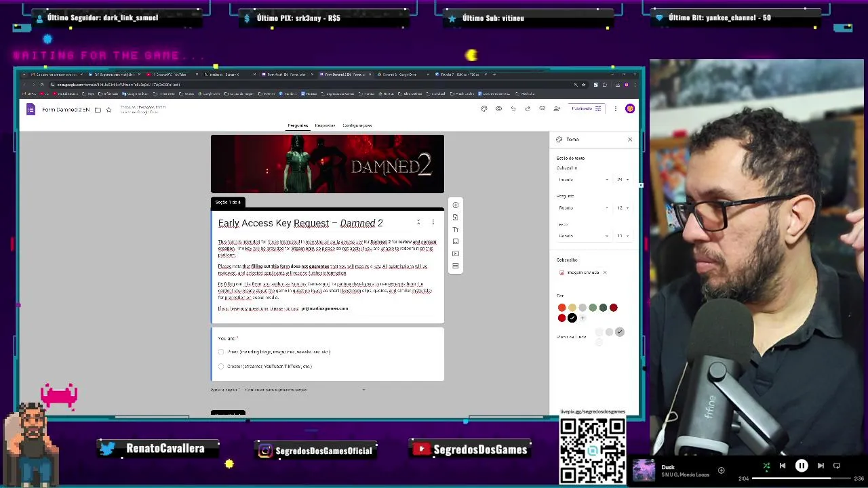Preview the form with the eye icon
The height and width of the screenshot is (488, 868).
pyautogui.click(x=498, y=108)
